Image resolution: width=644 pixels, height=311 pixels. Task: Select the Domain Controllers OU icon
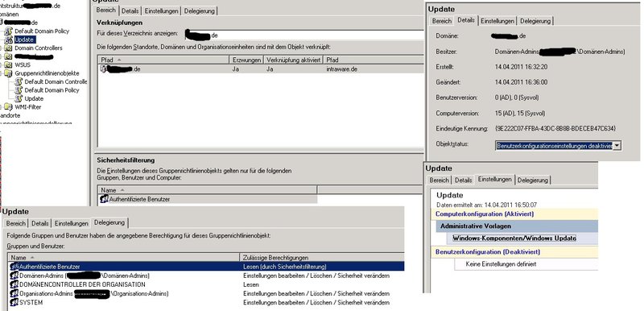8,48
